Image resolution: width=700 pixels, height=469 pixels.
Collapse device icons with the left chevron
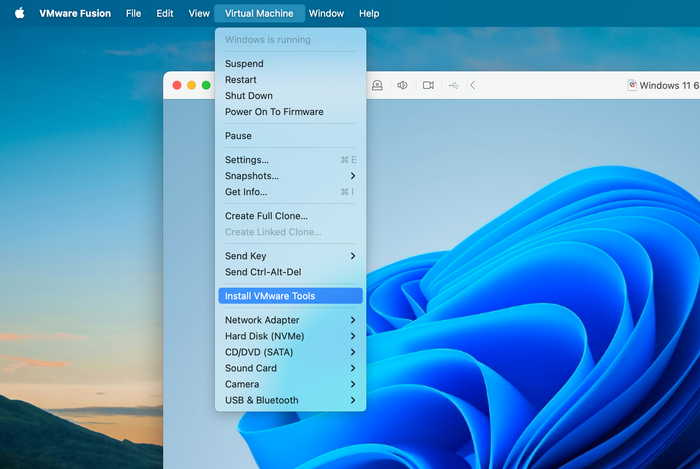click(472, 85)
